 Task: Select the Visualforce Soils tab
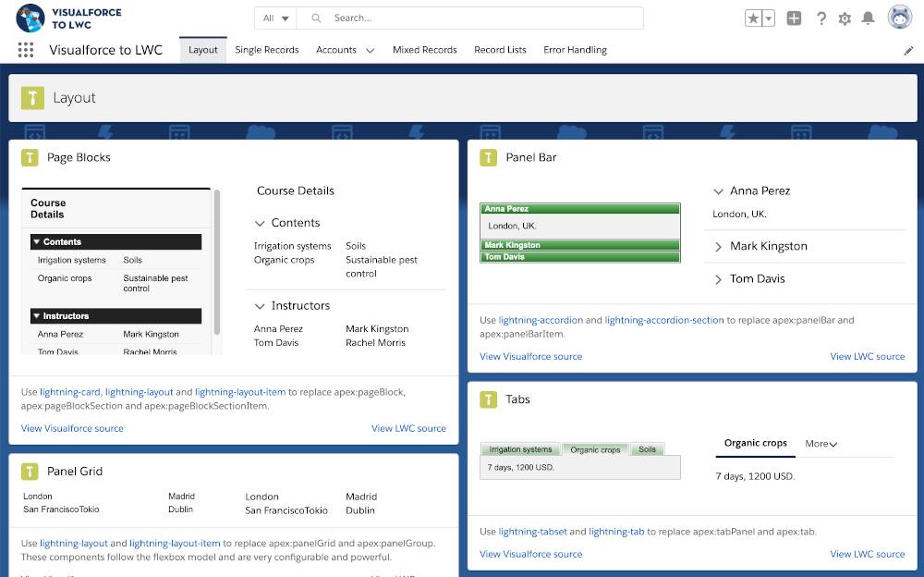coord(647,449)
